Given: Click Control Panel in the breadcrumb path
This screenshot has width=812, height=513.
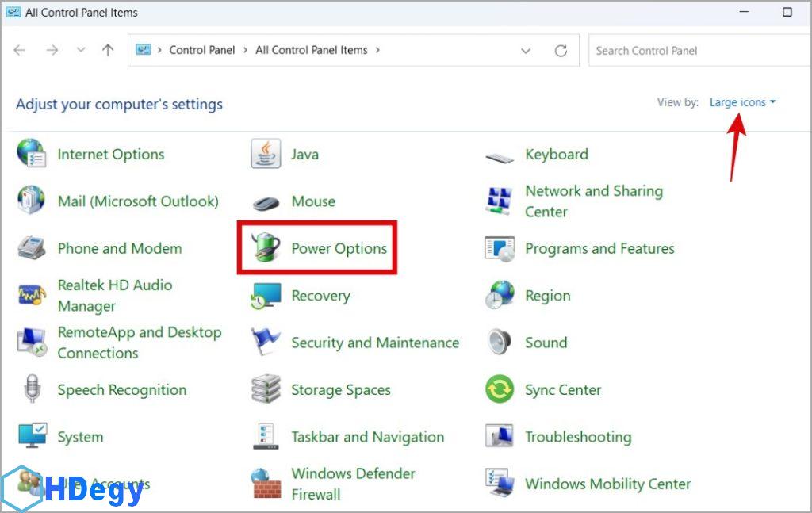Looking at the screenshot, I should (202, 50).
